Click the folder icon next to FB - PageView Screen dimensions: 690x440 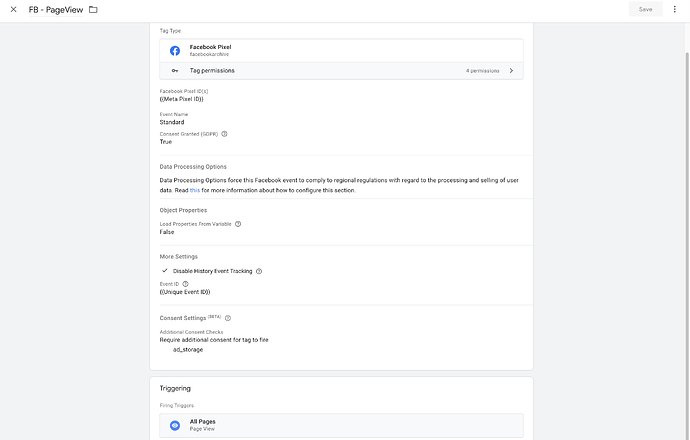(93, 9)
